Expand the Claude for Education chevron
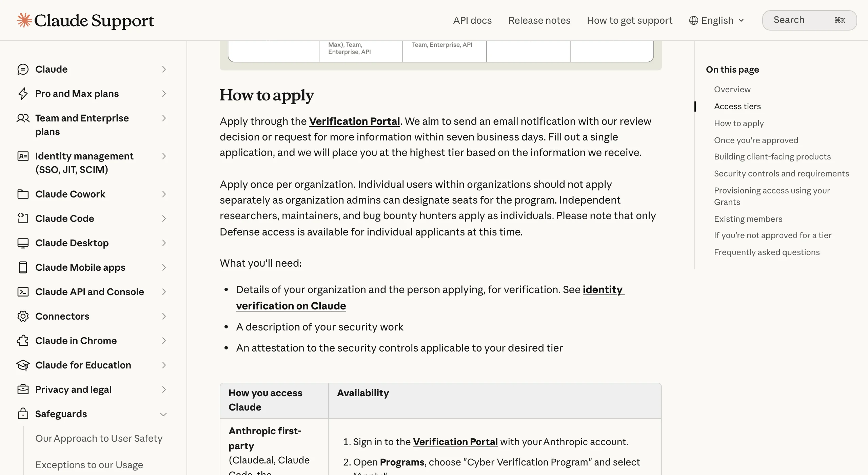 (x=164, y=365)
